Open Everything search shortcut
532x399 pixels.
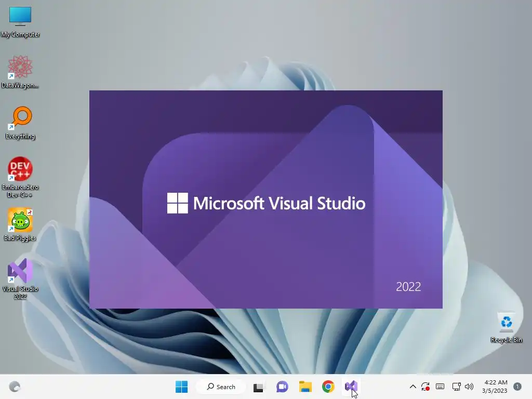20,123
